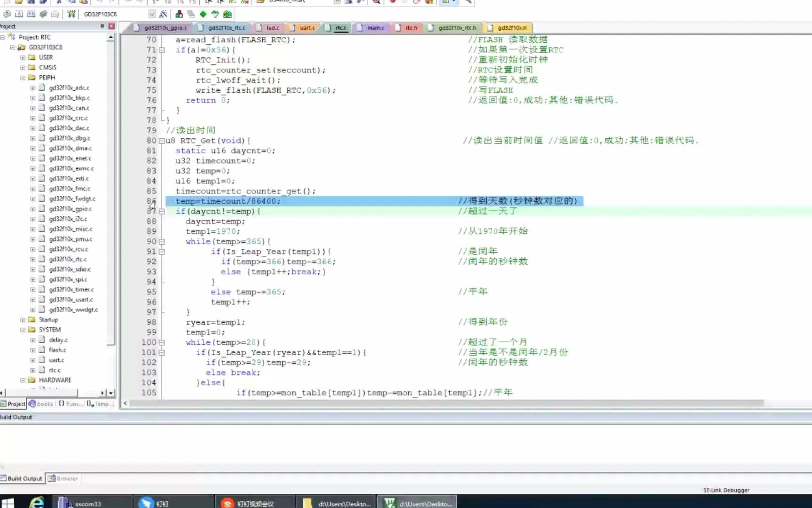This screenshot has width=812, height=508.
Task: Open the target selection dropdown near GD32F103C8
Action: pos(152,14)
